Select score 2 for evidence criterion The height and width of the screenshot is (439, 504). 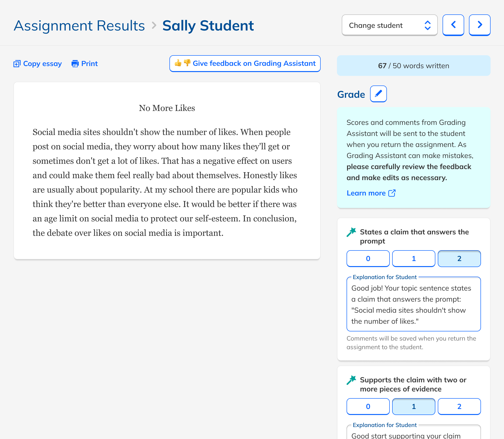[459, 406]
